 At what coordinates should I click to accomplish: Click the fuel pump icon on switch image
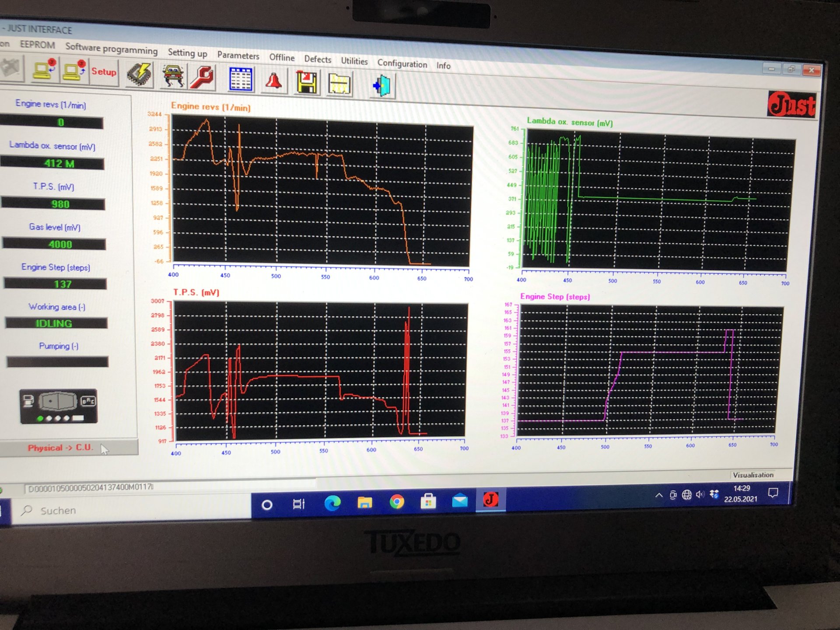[x=28, y=400]
